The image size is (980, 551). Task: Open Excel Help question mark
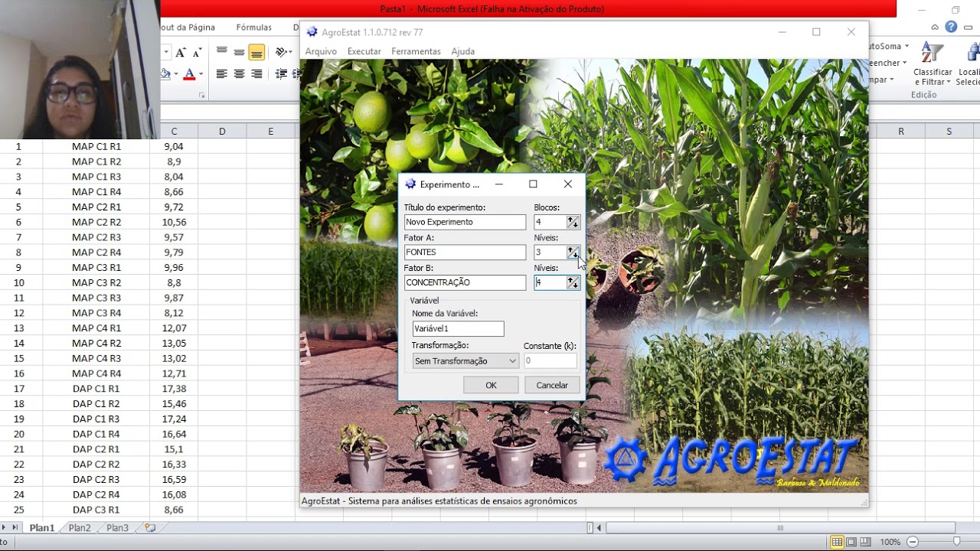point(951,27)
